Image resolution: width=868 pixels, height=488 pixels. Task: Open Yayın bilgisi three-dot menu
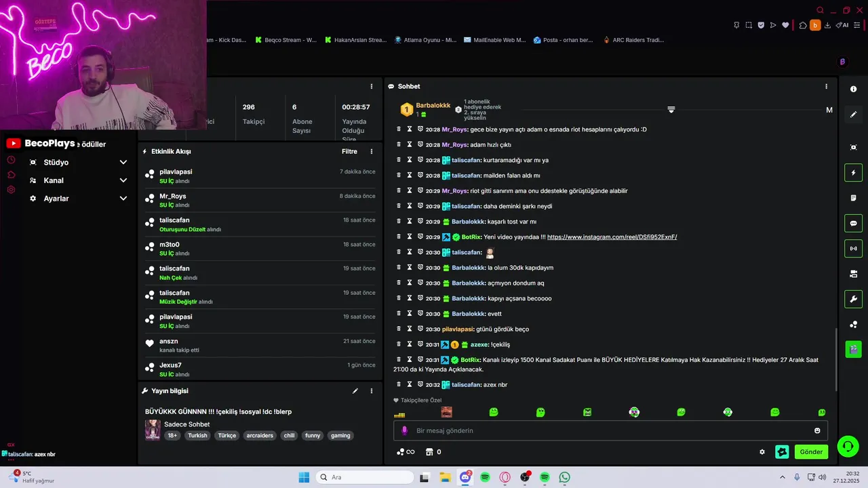coord(371,391)
